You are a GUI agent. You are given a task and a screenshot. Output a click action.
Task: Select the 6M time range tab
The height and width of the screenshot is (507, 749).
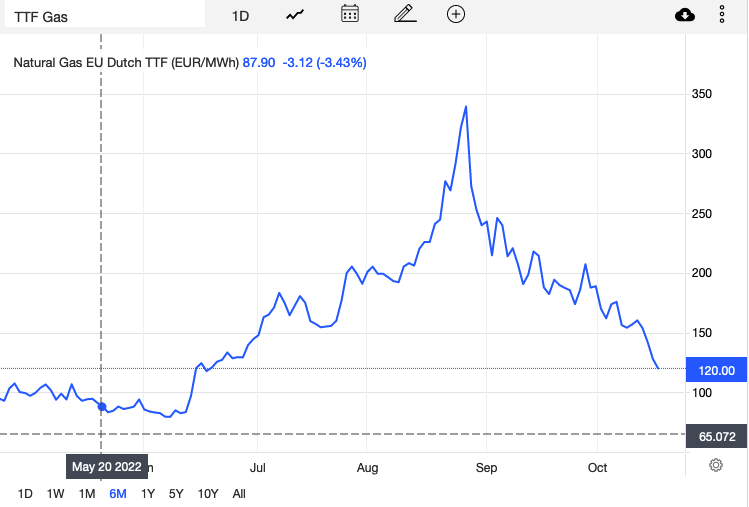point(118,494)
